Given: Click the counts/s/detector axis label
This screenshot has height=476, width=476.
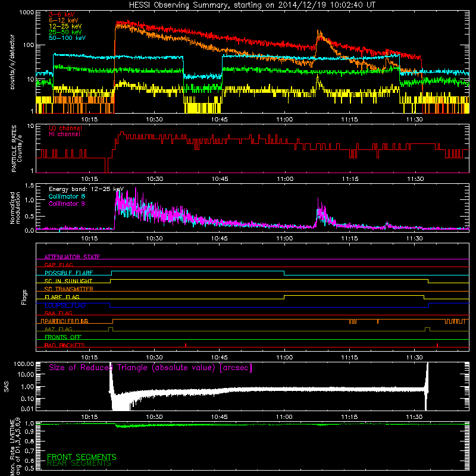Looking at the screenshot, I should coord(12,62).
